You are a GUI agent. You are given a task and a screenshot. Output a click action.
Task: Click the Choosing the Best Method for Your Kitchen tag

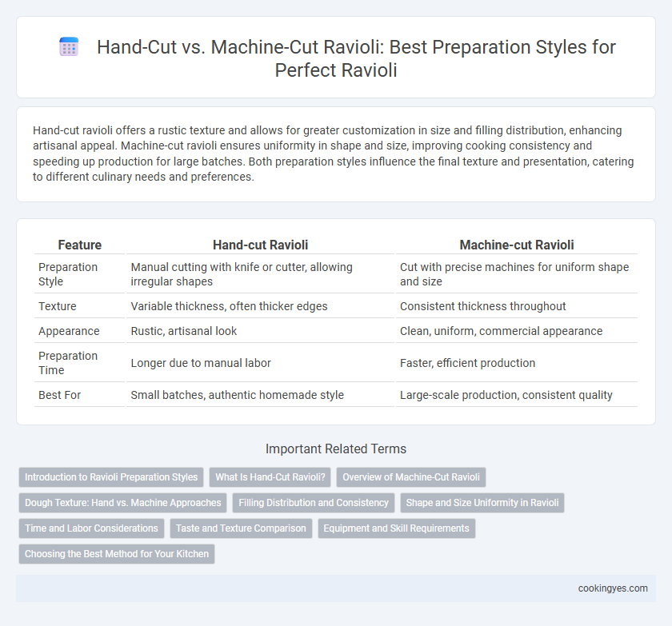117,554
